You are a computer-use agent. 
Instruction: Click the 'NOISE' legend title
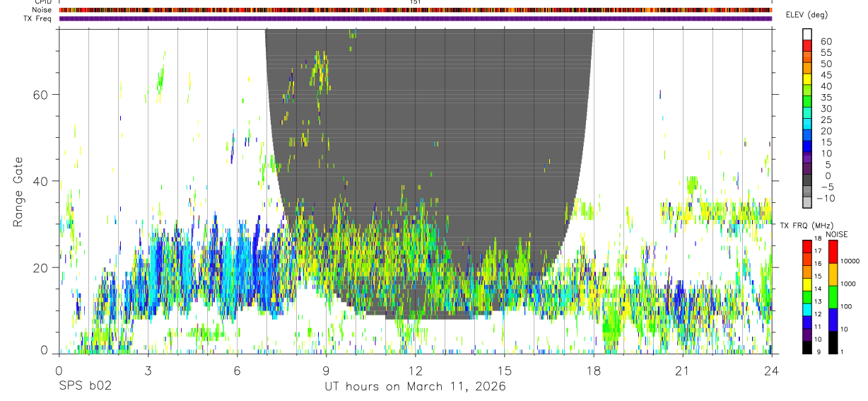[x=836, y=234]
